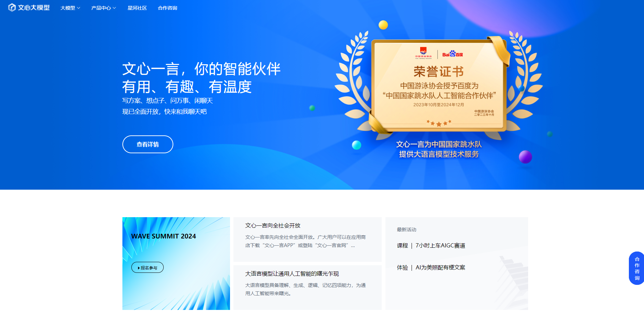Click the 查看详情 button
This screenshot has height=312, width=644.
148,144
